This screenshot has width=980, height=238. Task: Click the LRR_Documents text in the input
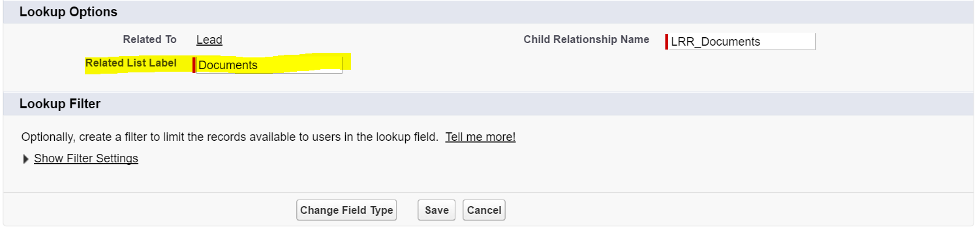716,42
